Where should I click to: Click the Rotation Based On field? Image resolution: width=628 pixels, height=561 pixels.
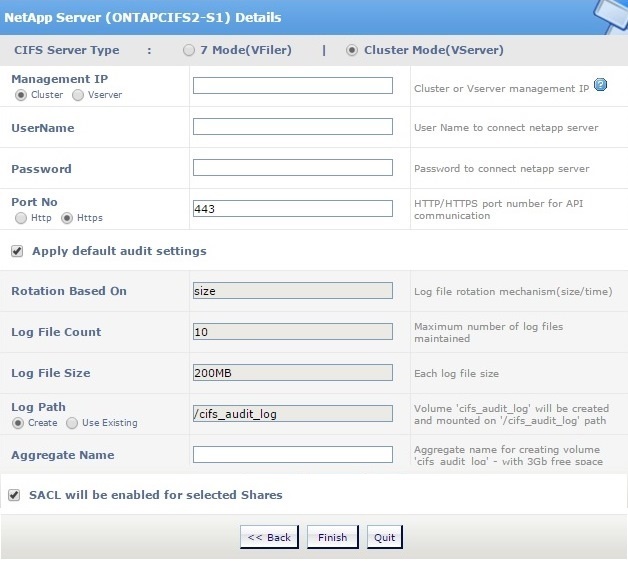[293, 291]
